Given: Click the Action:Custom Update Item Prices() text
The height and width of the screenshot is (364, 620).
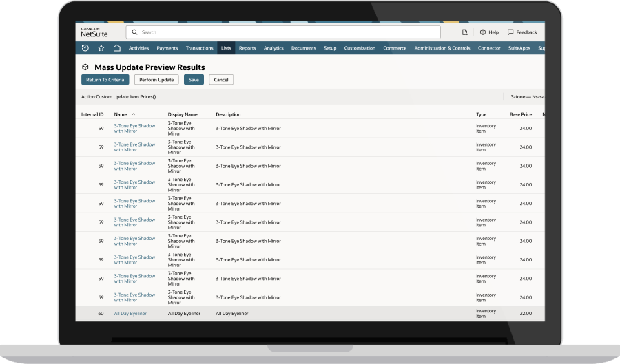Looking at the screenshot, I should [x=118, y=97].
